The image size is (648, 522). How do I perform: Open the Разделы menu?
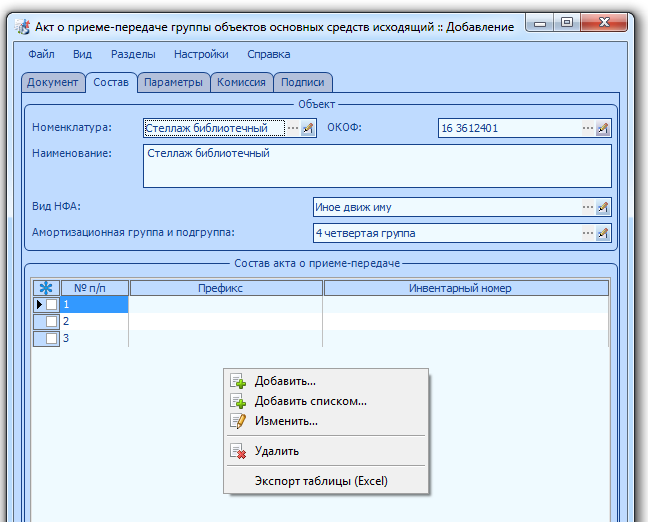(x=133, y=54)
